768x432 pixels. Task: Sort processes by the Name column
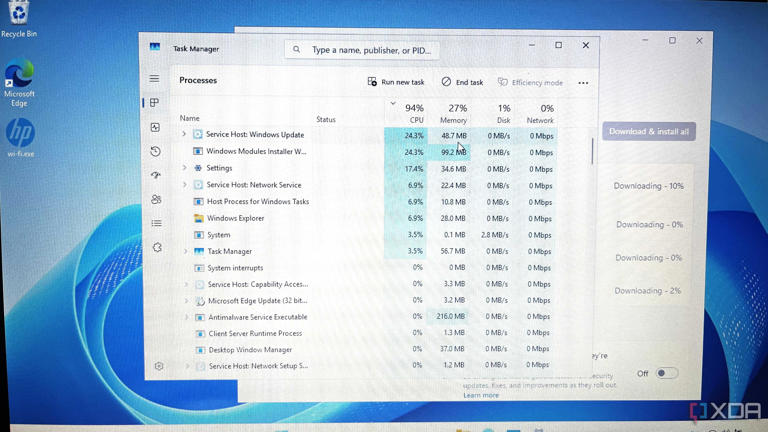(x=190, y=118)
